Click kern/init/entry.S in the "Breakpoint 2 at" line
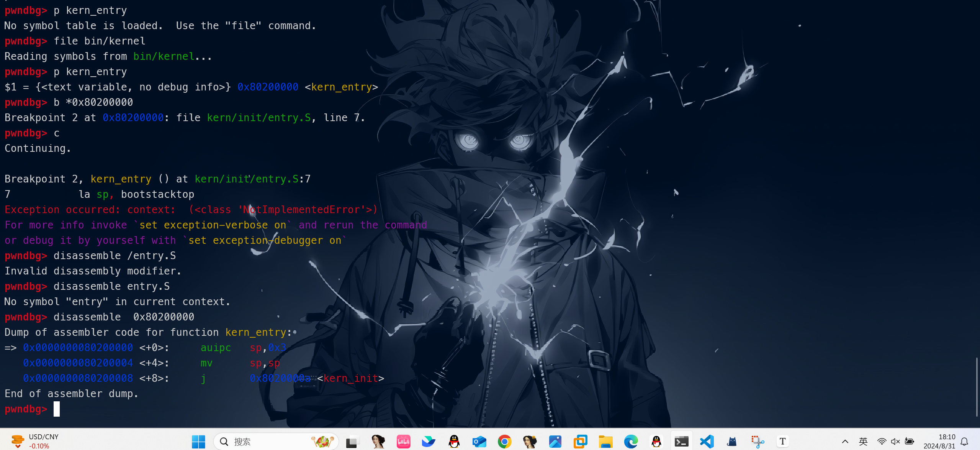Viewport: 980px width, 450px height. [x=259, y=118]
